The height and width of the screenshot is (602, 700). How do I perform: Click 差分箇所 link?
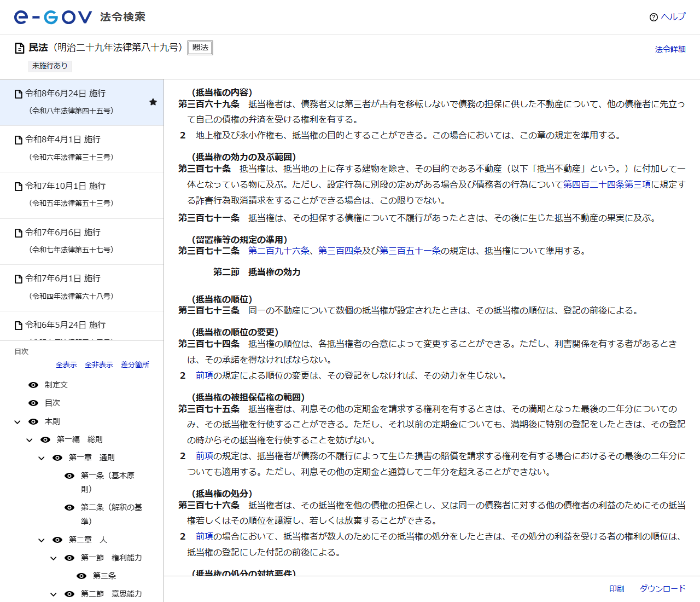(135, 364)
